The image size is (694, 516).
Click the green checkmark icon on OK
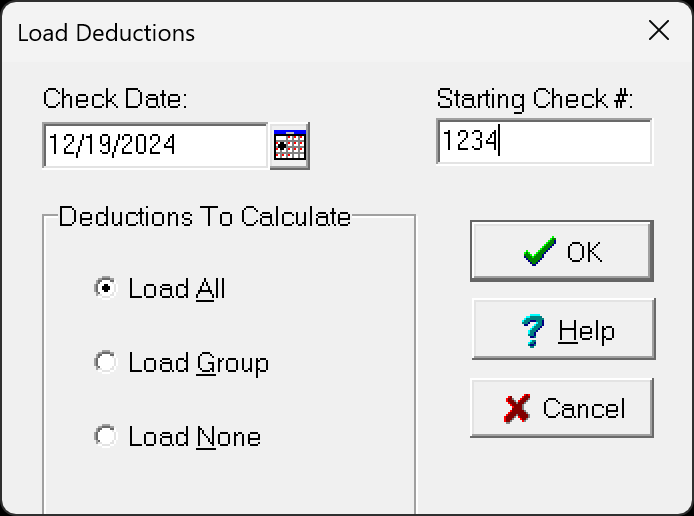tap(540, 251)
